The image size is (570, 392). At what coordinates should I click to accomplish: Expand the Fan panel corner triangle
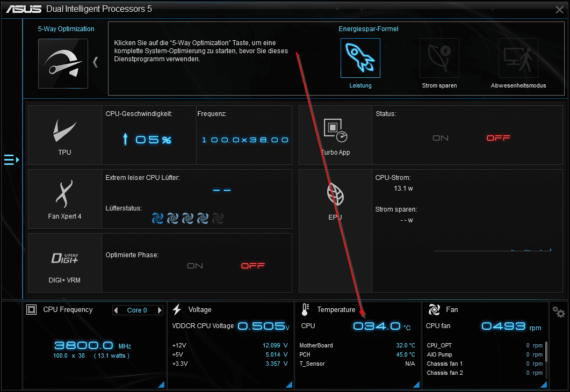544,384
